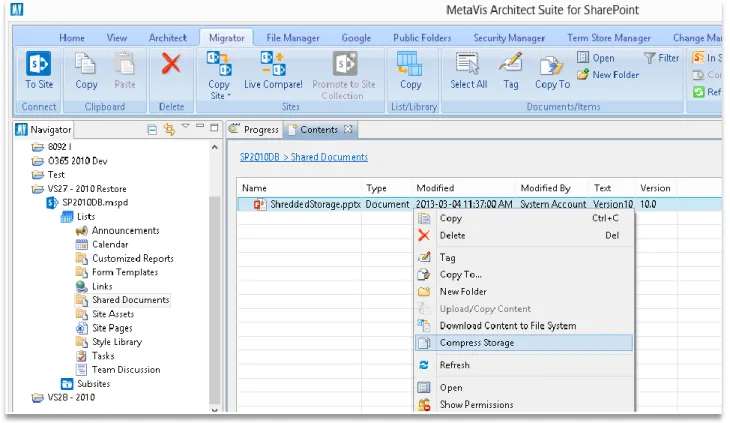
Task: Click the Navigator link with editor icon
Action: (x=169, y=129)
